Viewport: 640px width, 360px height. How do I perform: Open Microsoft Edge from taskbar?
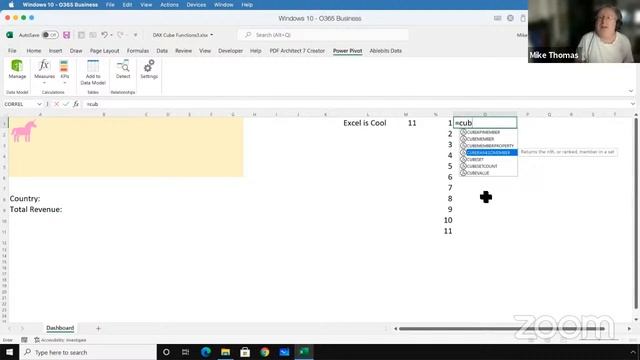click(x=205, y=352)
